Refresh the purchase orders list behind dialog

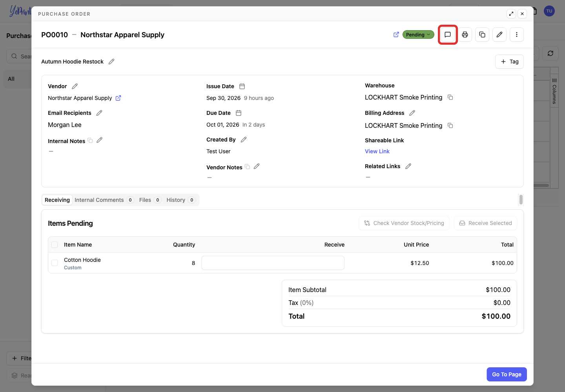click(550, 53)
